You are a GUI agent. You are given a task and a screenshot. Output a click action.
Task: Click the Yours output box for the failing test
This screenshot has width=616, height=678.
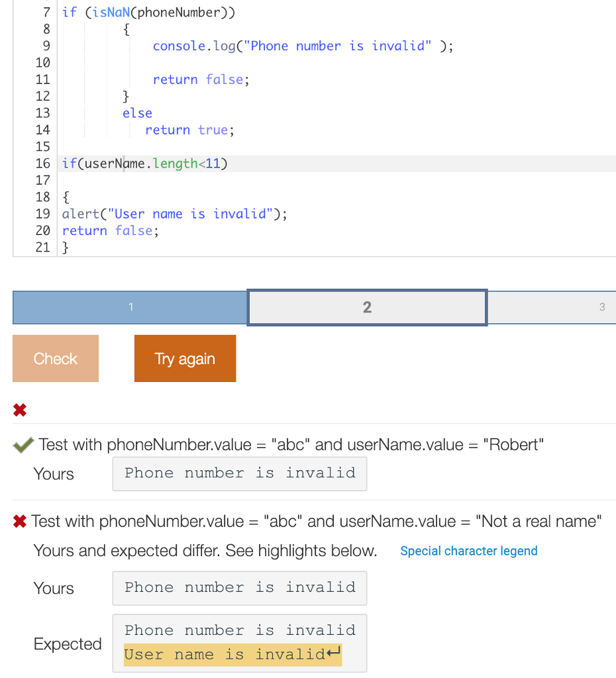pyautogui.click(x=239, y=588)
